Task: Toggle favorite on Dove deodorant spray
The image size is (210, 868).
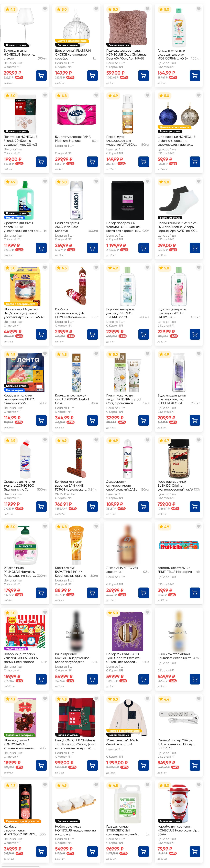Action: point(147,440)
